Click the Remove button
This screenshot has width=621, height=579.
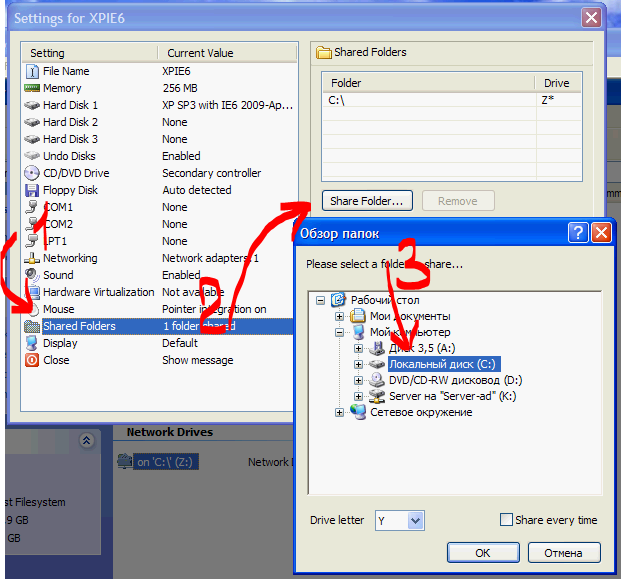click(458, 201)
